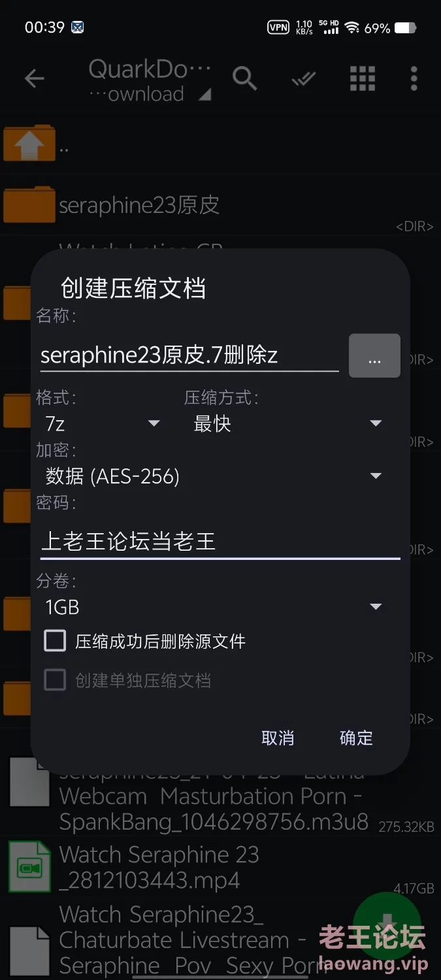
Task: Tap the green video file icon
Action: 29,867
